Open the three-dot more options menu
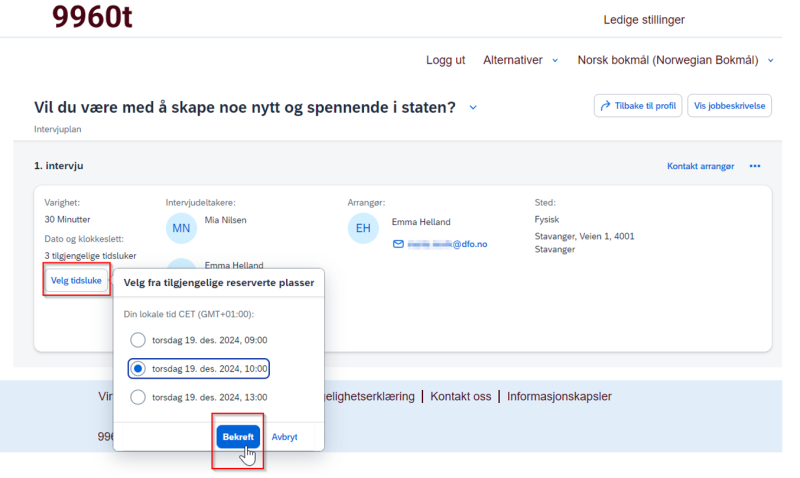The height and width of the screenshot is (478, 800). 755,166
